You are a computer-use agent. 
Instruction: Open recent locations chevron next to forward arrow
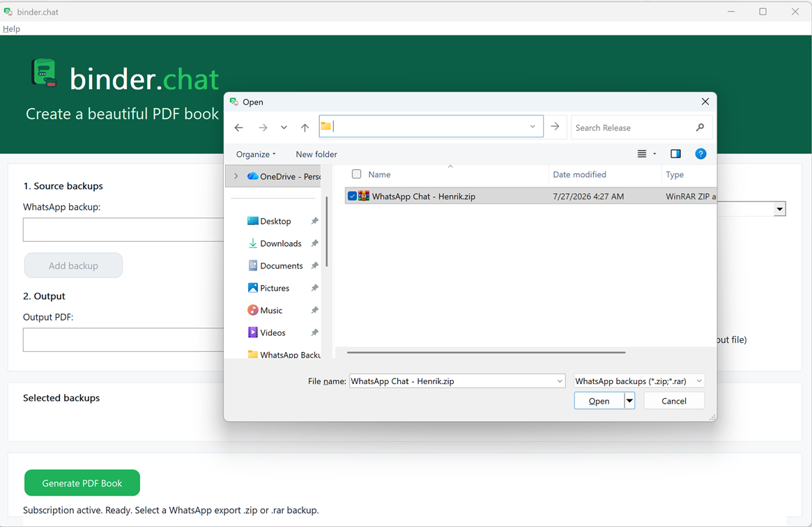click(x=284, y=128)
